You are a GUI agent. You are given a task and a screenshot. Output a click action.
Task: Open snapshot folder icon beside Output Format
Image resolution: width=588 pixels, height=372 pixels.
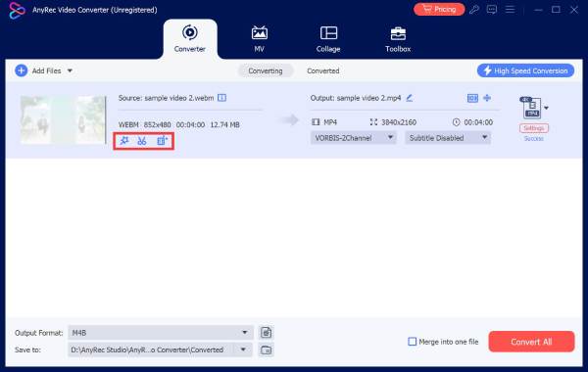click(x=266, y=332)
